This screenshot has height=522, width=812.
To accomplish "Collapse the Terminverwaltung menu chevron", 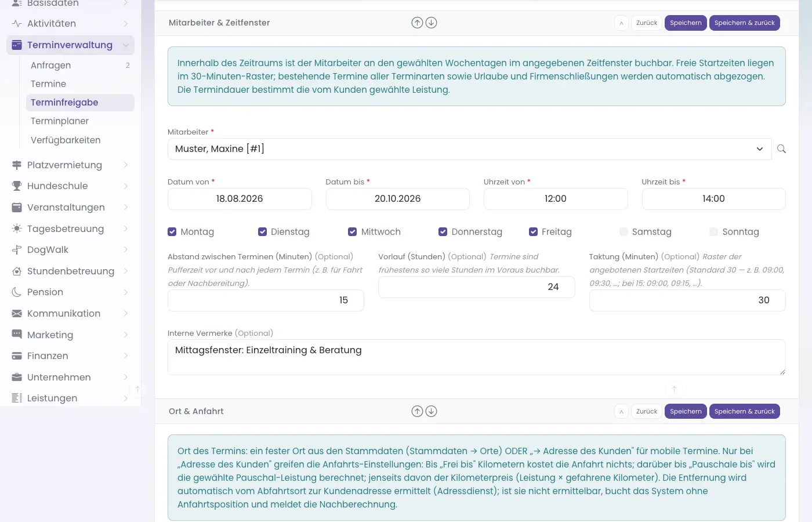I will (126, 45).
